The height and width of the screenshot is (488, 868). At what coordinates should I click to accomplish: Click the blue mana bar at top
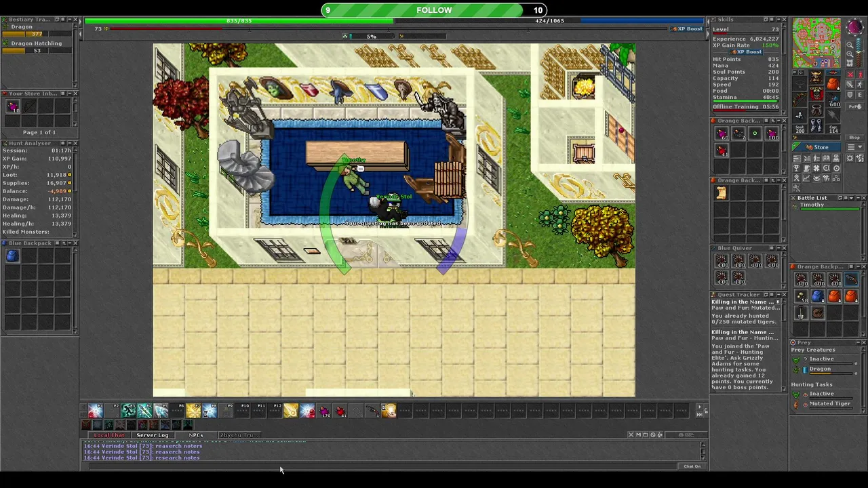click(x=548, y=20)
